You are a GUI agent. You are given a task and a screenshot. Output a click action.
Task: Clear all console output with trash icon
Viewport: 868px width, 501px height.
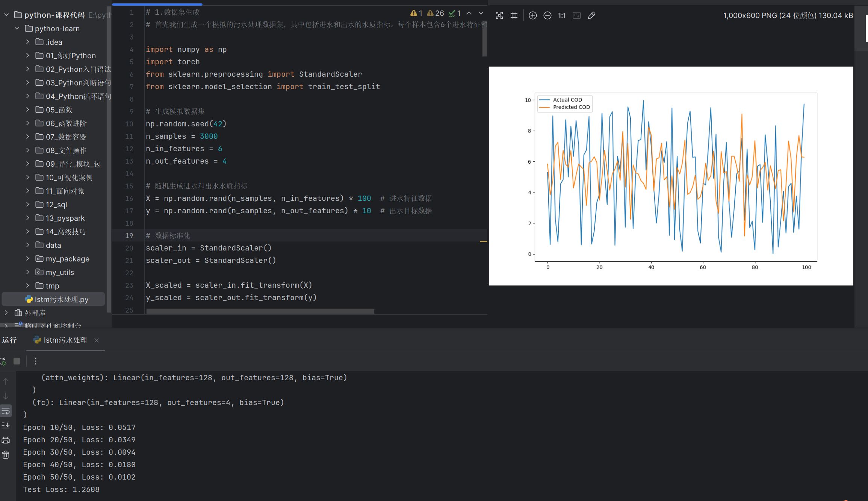tap(6, 455)
